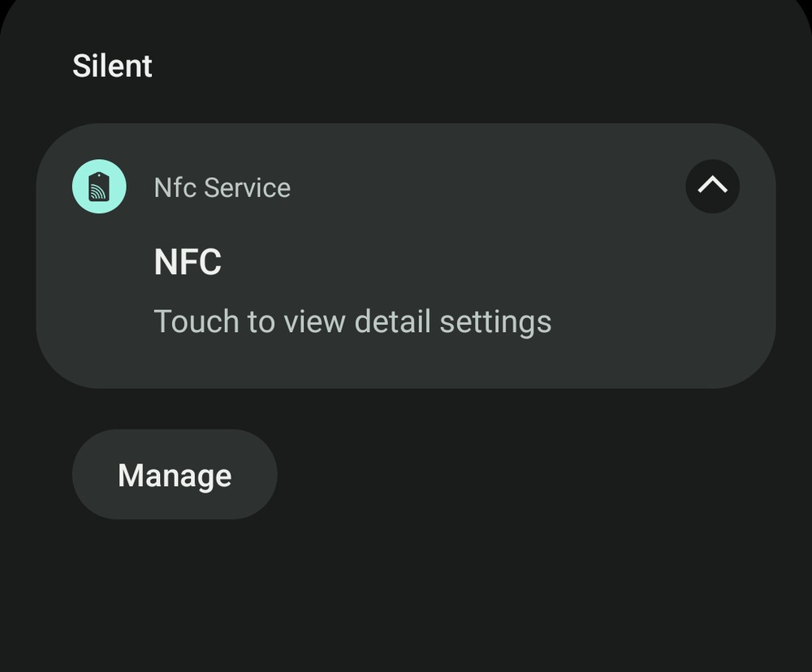
Task: Open notification settings via Manage
Action: tap(175, 475)
